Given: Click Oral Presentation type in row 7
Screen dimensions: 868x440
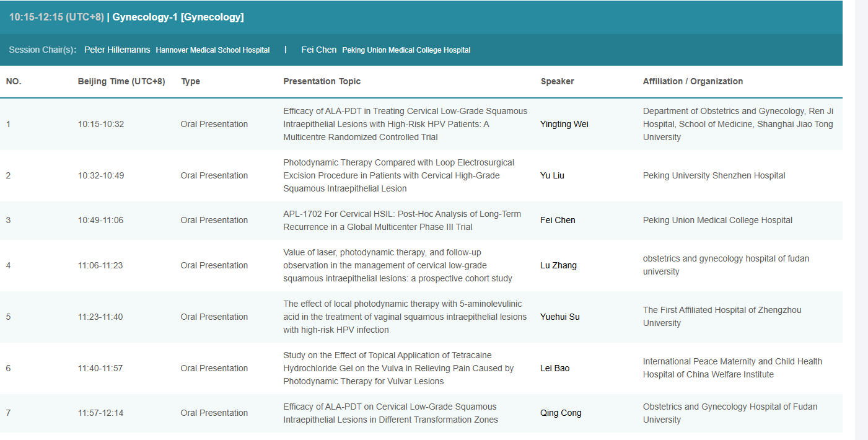Looking at the screenshot, I should pyautogui.click(x=214, y=413).
